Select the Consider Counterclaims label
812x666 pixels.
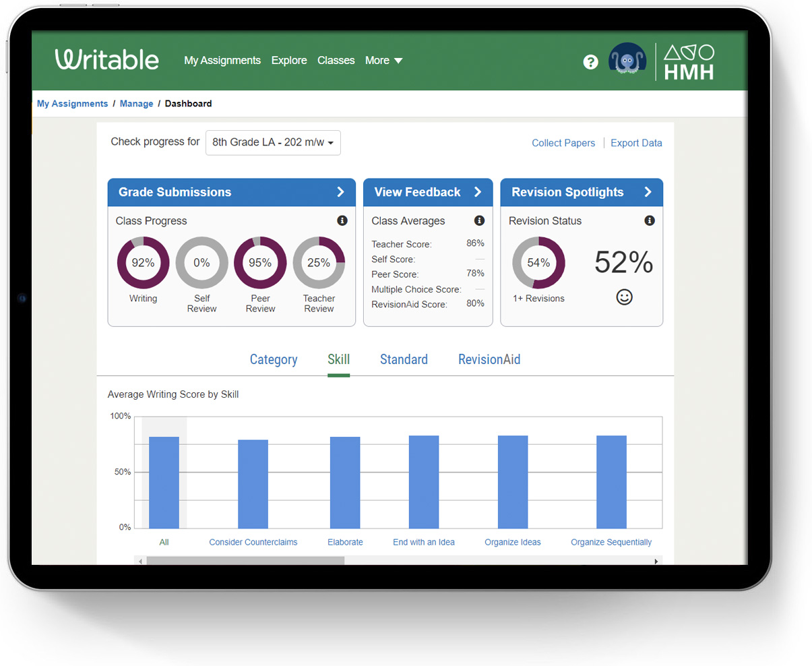253,542
